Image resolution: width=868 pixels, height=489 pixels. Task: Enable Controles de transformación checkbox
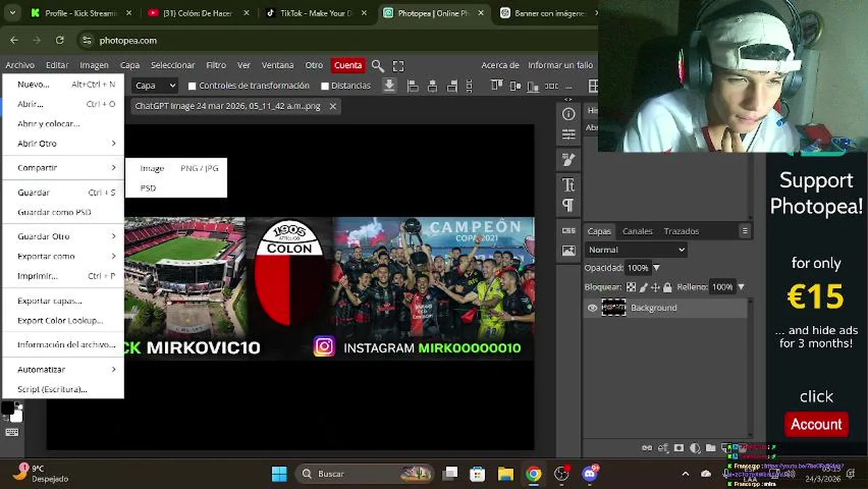pos(192,86)
